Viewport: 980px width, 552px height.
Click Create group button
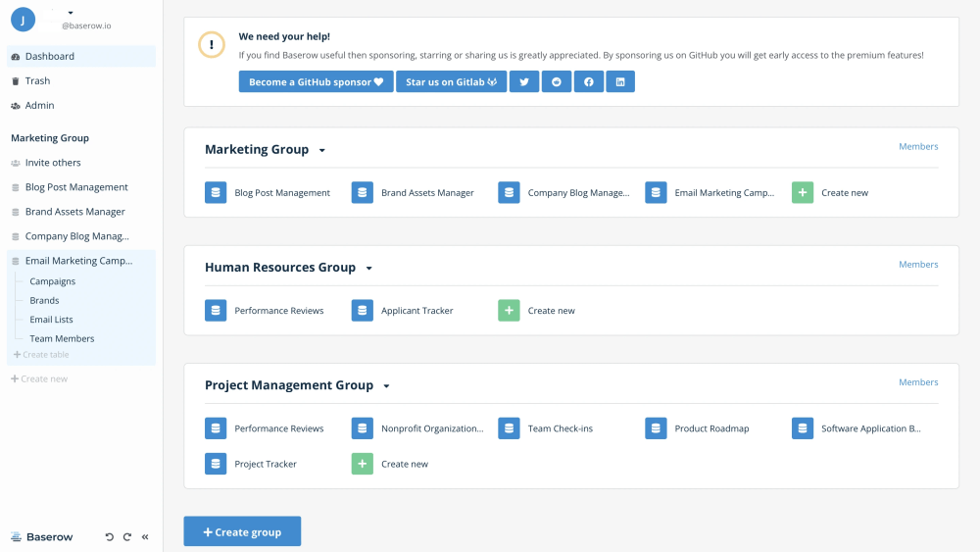pos(242,531)
